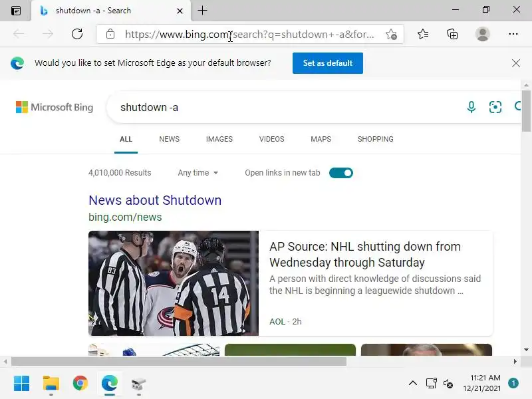The height and width of the screenshot is (399, 532).
Task: Click the browser forward arrow
Action: click(x=48, y=34)
